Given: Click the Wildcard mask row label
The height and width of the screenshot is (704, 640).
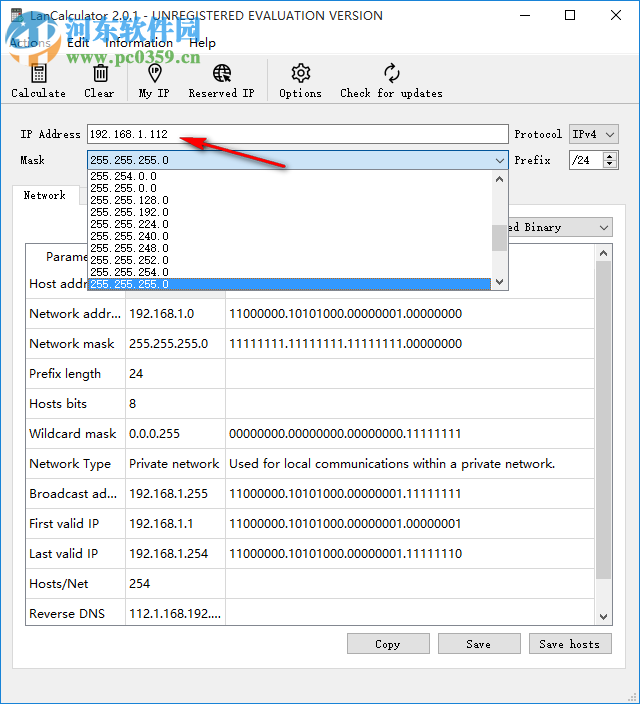Looking at the screenshot, I should pos(73,434).
